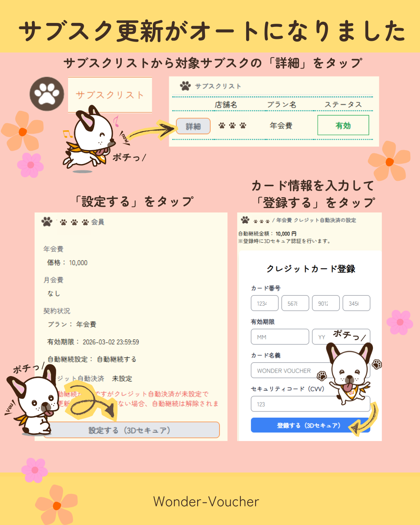Screen dimensions: 420x525
Task: Focus third card number field 9012
Action: [326, 303]
